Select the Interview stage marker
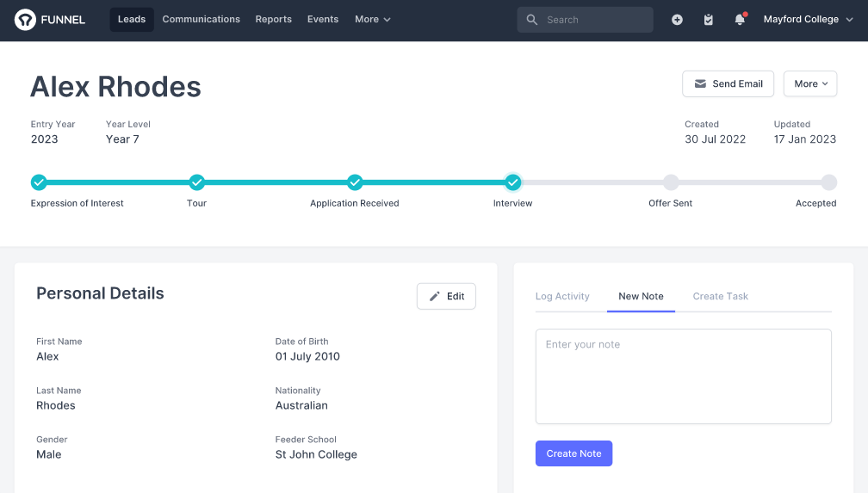The width and height of the screenshot is (868, 493). (512, 182)
